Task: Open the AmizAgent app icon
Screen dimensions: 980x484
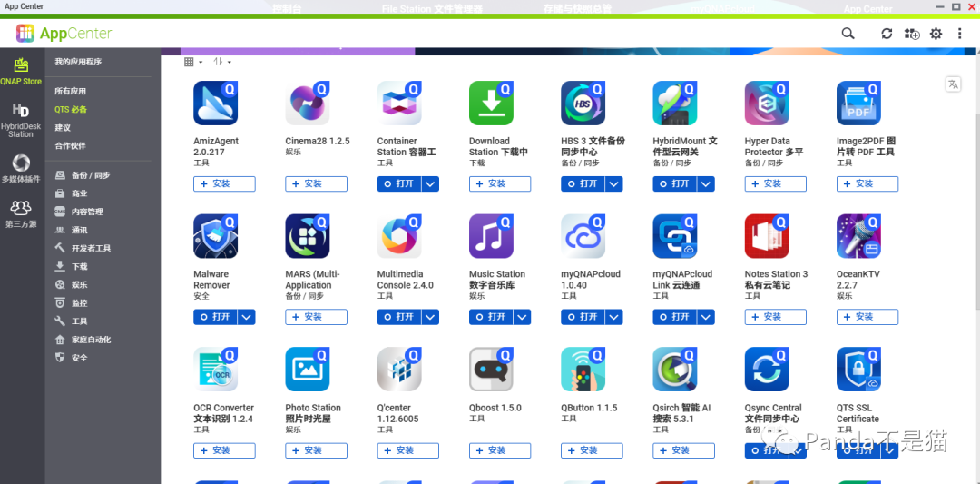Action: (x=216, y=104)
